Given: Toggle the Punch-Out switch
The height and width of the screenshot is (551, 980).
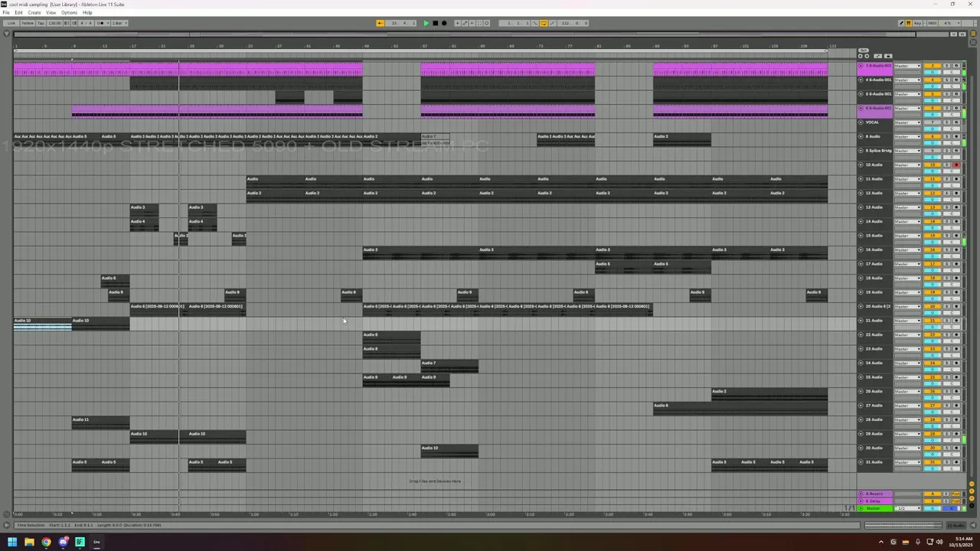Looking at the screenshot, I should pyautogui.click(x=552, y=23).
